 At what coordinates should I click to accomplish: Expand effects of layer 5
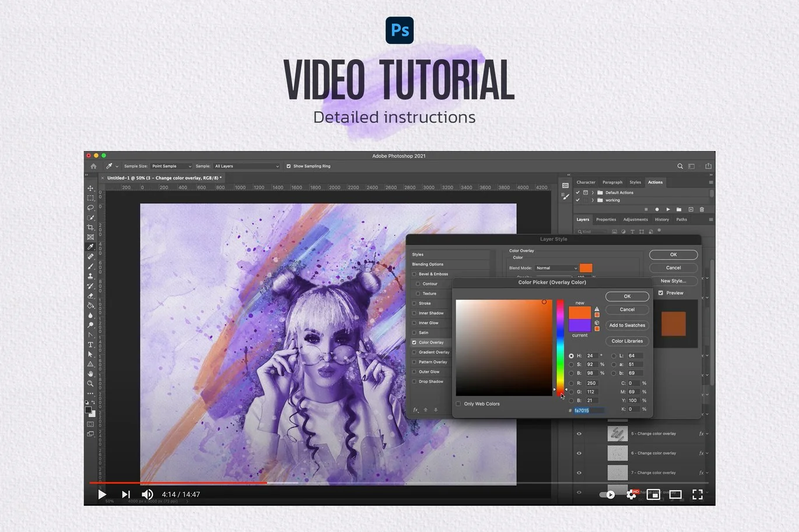click(707, 434)
